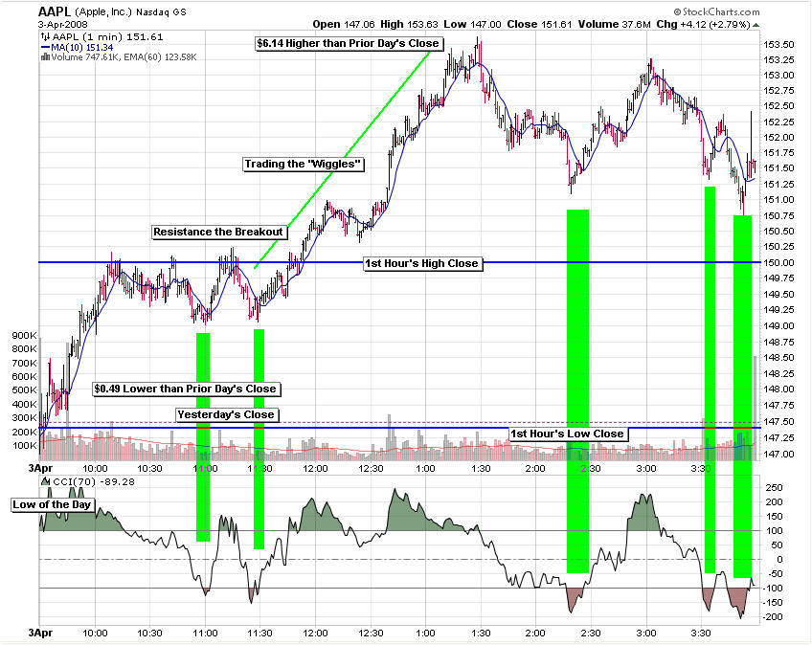Click 12:00 on the time axis under the volume bars
The image size is (812, 645).
[x=315, y=469]
